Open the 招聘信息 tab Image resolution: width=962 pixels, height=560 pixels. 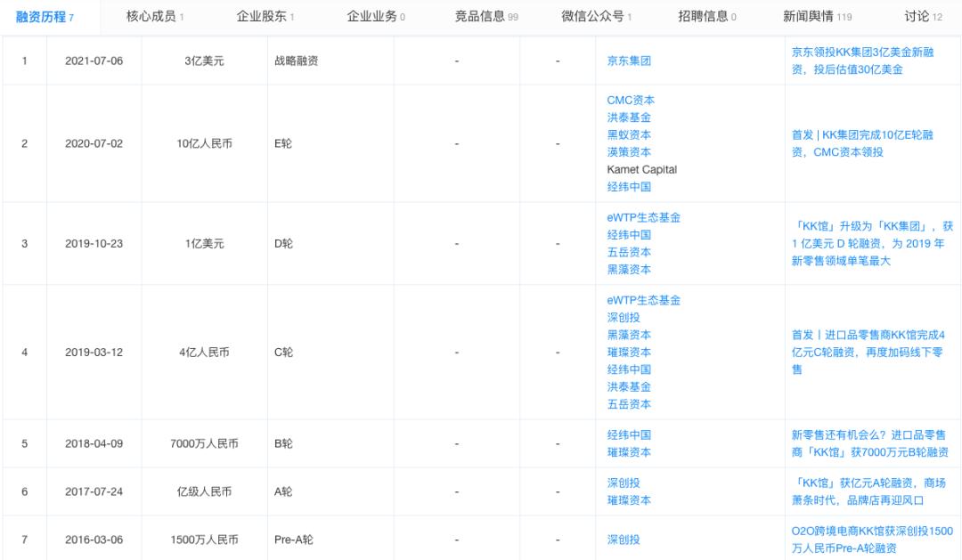point(706,17)
